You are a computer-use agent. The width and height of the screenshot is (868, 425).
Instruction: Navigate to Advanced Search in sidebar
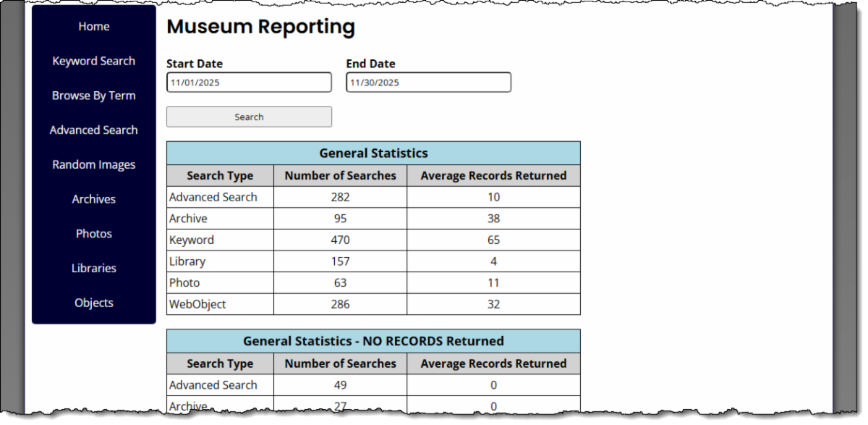point(94,130)
